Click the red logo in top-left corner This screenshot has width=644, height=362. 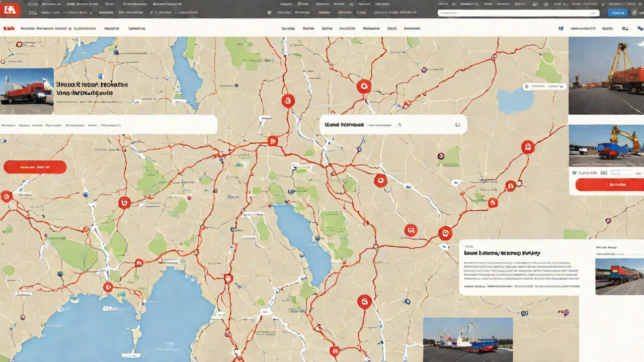click(11, 9)
